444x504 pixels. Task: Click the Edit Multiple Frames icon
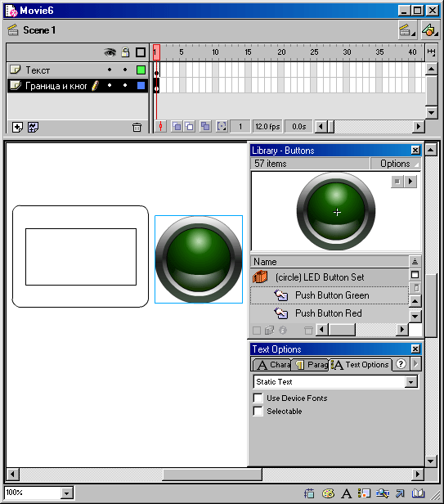204,126
